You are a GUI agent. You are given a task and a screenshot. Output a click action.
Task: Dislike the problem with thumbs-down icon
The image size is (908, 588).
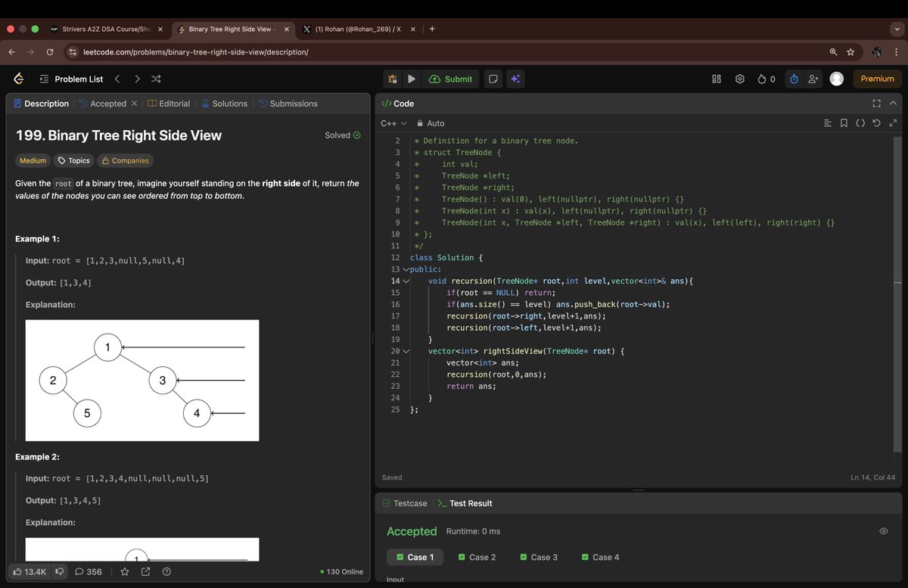[x=60, y=571]
